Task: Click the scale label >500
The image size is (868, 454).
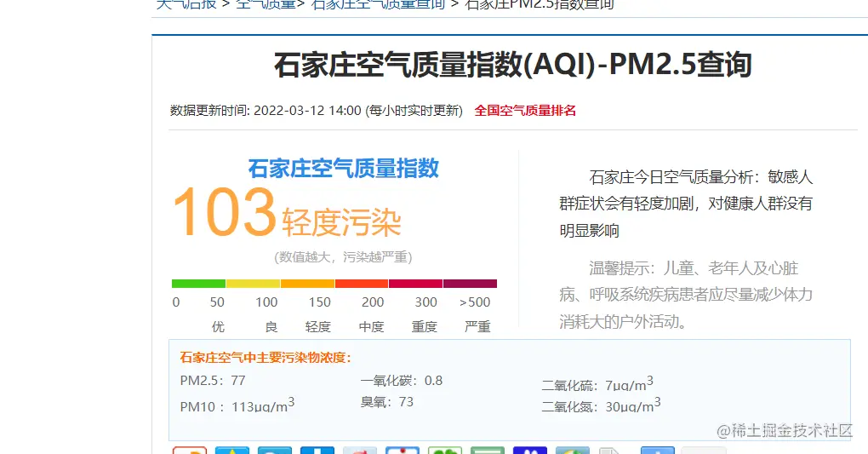Action: point(475,302)
